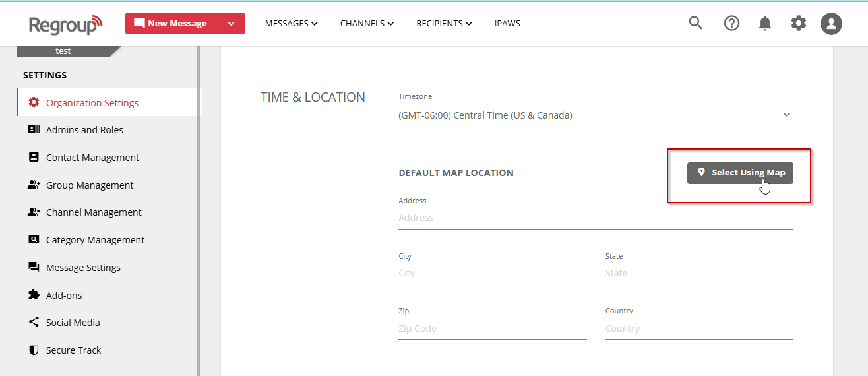Click the New Message button
This screenshot has height=376, width=868.
171,24
